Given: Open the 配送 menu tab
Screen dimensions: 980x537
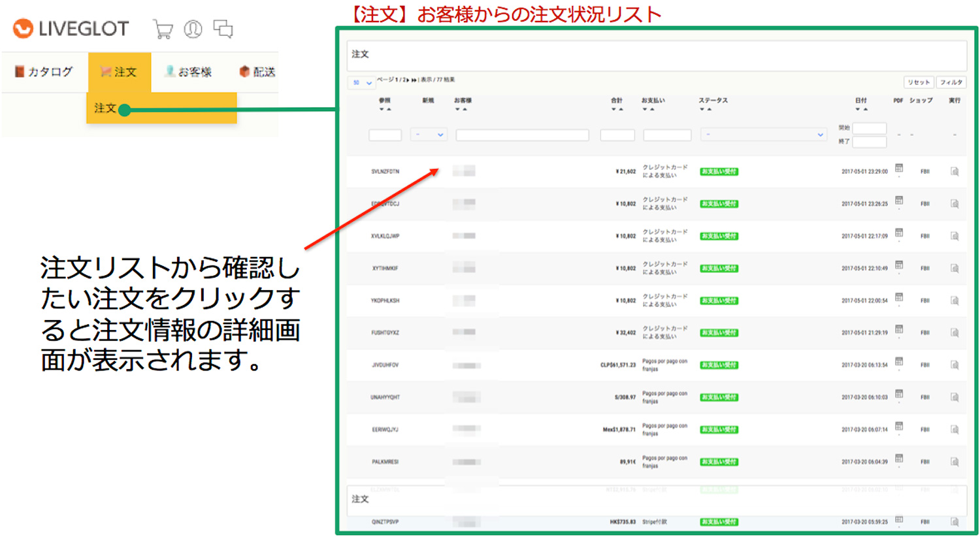Looking at the screenshot, I should coord(257,72).
